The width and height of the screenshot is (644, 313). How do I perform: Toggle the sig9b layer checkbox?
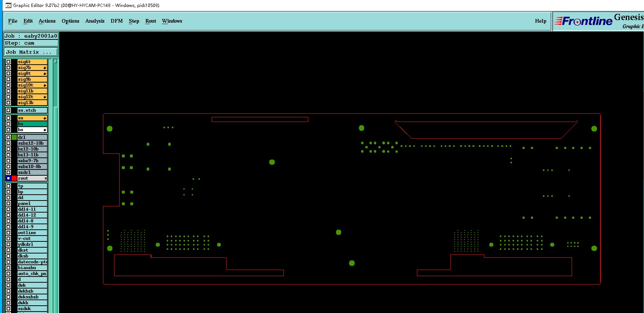click(x=8, y=79)
